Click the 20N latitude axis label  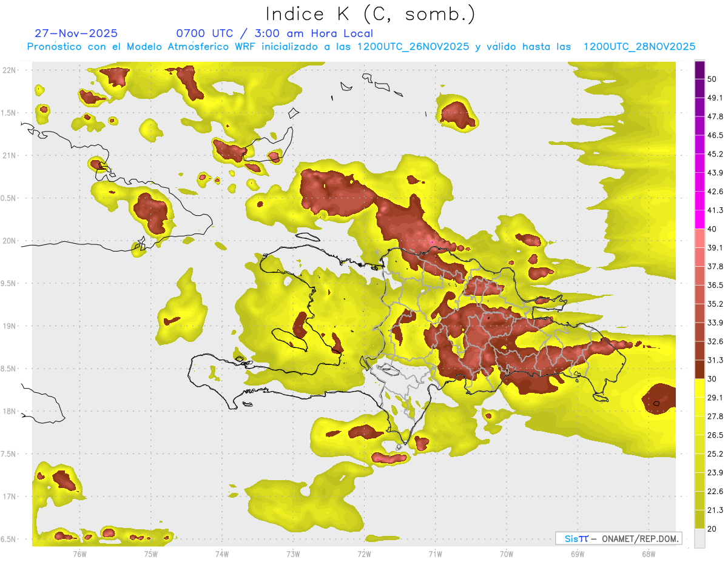[8, 241]
